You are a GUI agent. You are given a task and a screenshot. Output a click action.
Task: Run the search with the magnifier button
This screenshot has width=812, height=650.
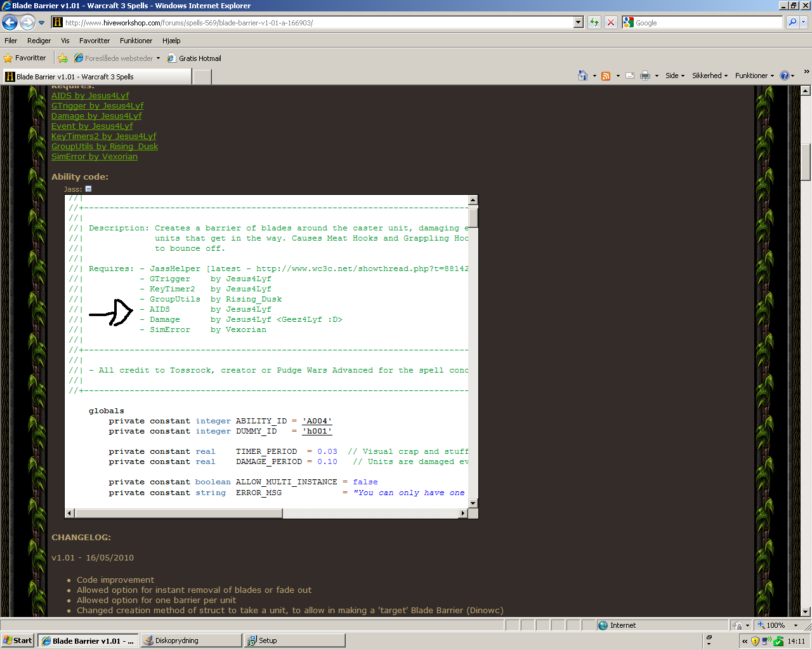792,22
